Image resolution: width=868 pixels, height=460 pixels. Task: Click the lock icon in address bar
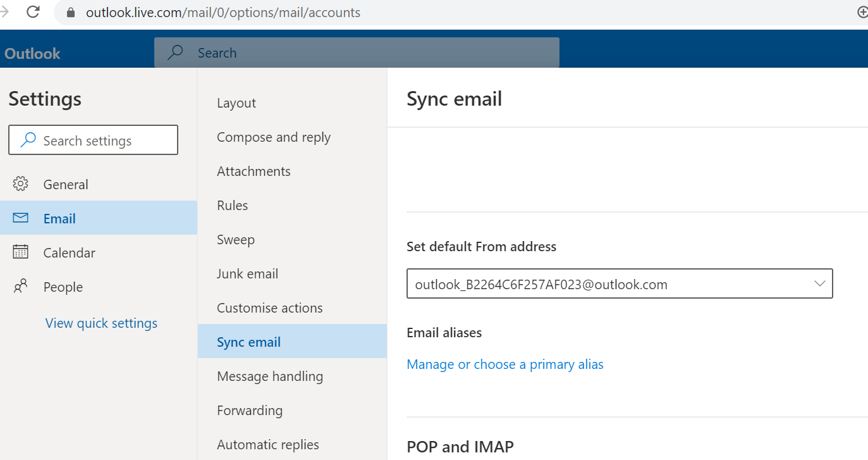pyautogui.click(x=70, y=13)
